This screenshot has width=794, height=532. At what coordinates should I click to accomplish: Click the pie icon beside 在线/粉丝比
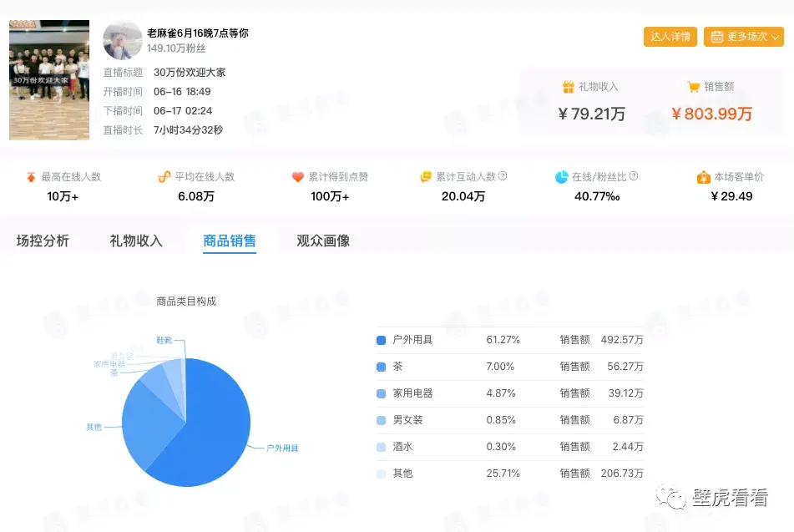click(562, 177)
